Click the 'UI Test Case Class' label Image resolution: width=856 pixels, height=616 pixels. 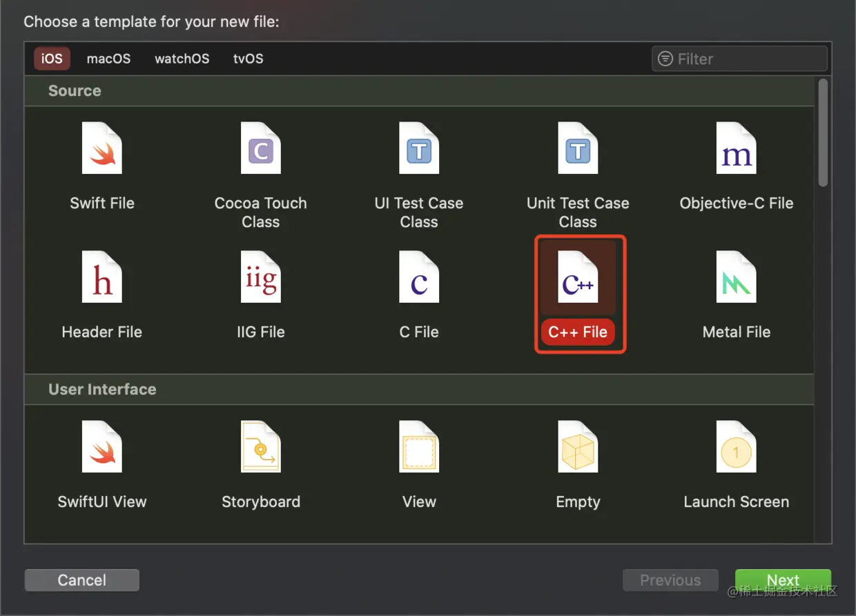419,212
